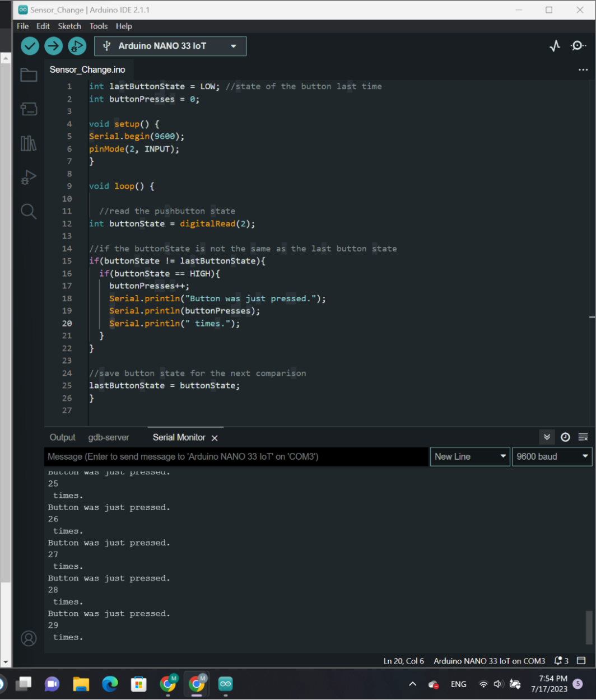
Task: Open the Serial Monitor magnifier icon
Action: pyautogui.click(x=578, y=46)
